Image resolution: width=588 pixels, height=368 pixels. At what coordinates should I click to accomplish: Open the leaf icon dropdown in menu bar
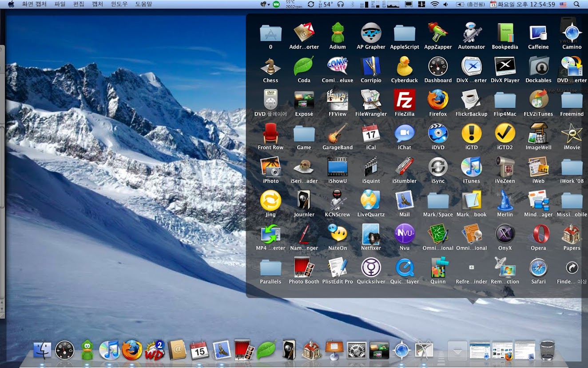pyautogui.click(x=266, y=4)
